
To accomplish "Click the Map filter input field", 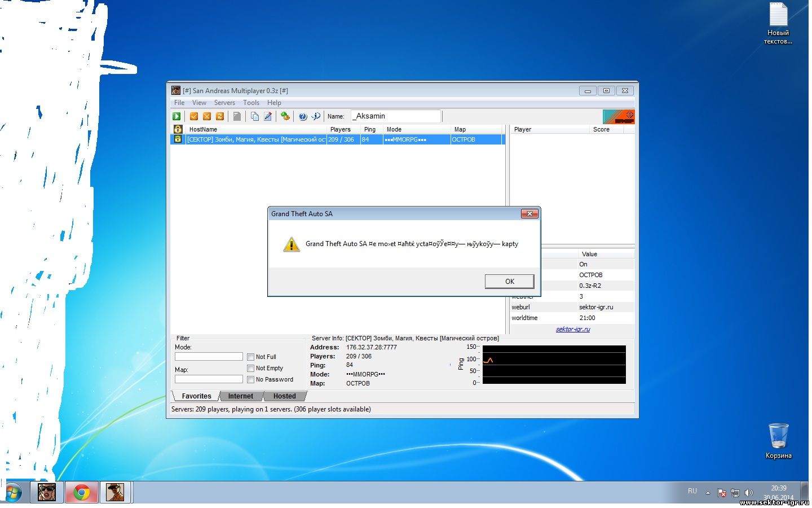I will 209,379.
